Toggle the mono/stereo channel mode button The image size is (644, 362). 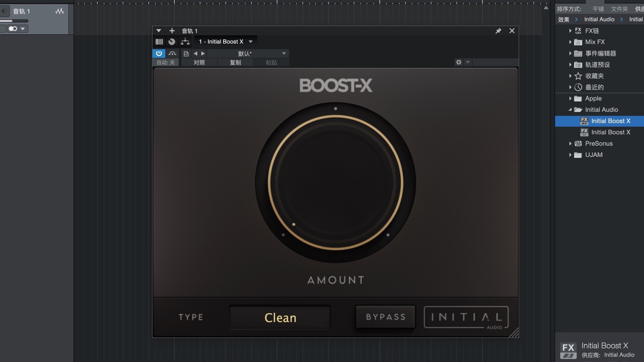click(13, 29)
